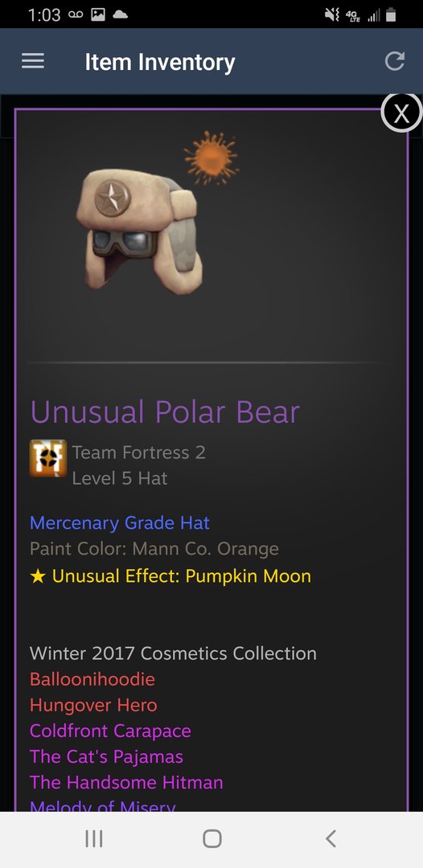The image size is (423, 868).
Task: Select the Balloonihoodie collection entry
Action: coord(92,679)
